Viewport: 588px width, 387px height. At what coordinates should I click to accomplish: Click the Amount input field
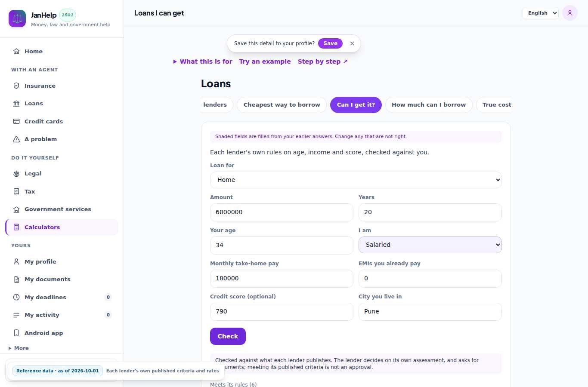(x=282, y=212)
